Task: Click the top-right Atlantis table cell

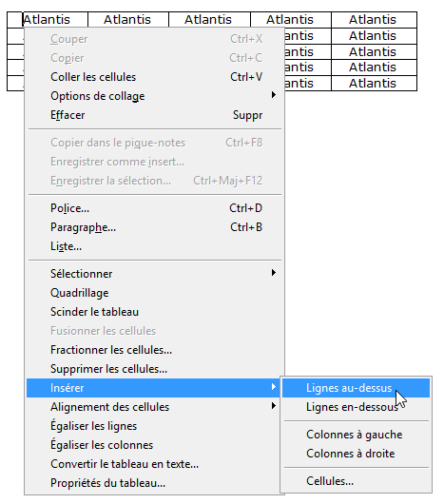Action: coord(374,20)
